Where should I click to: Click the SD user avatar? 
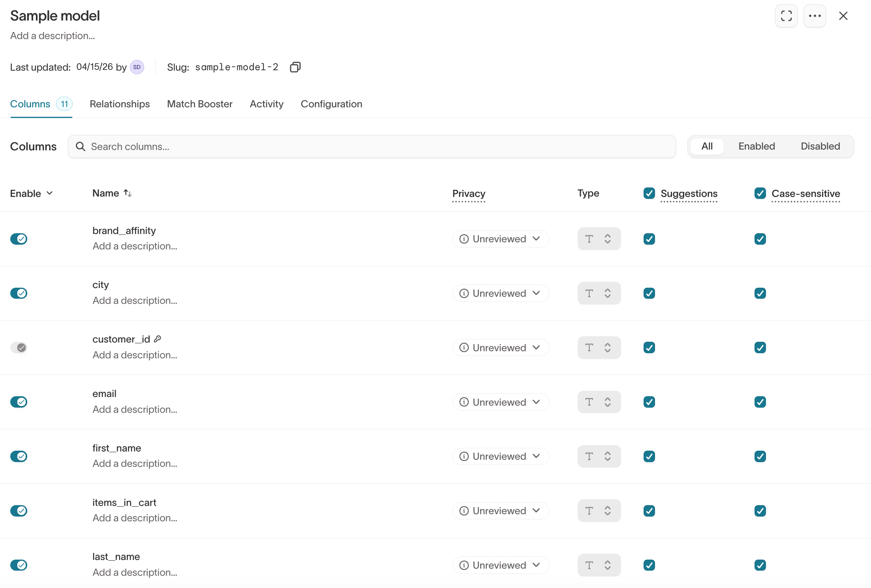coord(137,67)
